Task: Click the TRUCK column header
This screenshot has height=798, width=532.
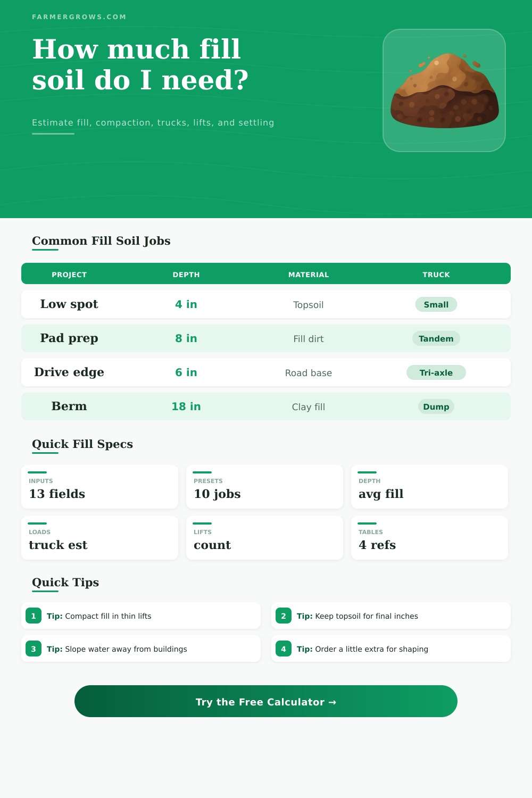Action: [x=436, y=275]
